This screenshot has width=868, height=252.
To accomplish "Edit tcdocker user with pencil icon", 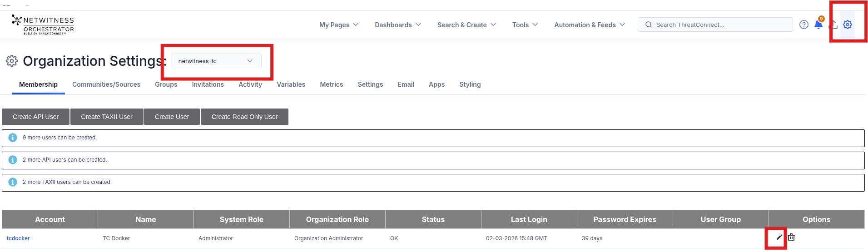I will point(779,237).
